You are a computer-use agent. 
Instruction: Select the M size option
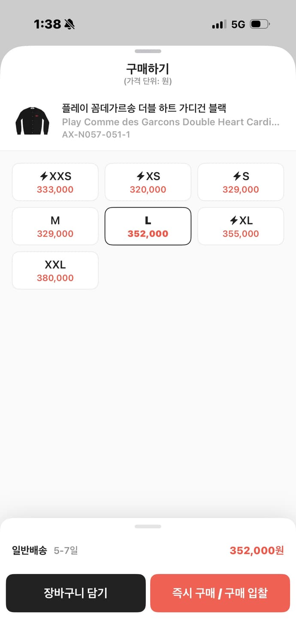pos(55,226)
